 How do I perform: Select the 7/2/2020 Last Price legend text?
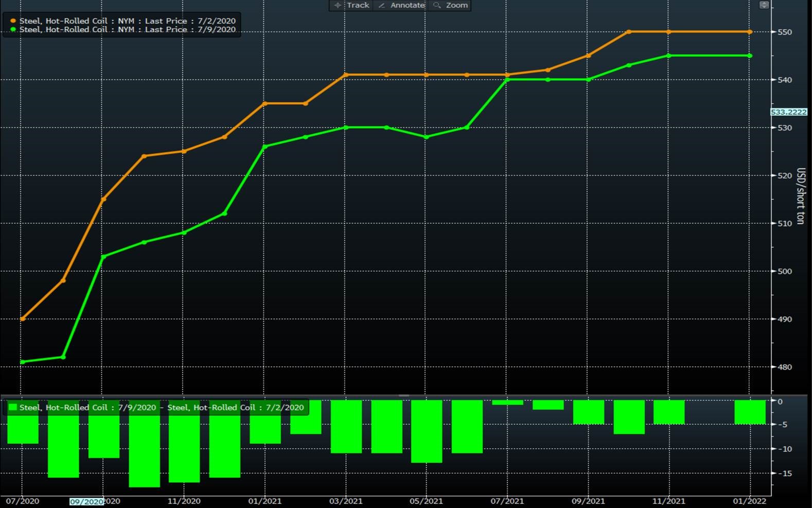128,21
